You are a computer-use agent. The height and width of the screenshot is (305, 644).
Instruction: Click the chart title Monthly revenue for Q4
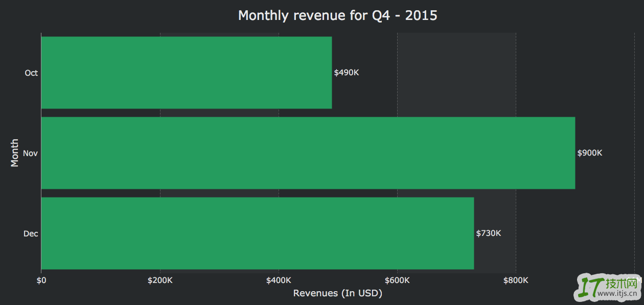338,15
